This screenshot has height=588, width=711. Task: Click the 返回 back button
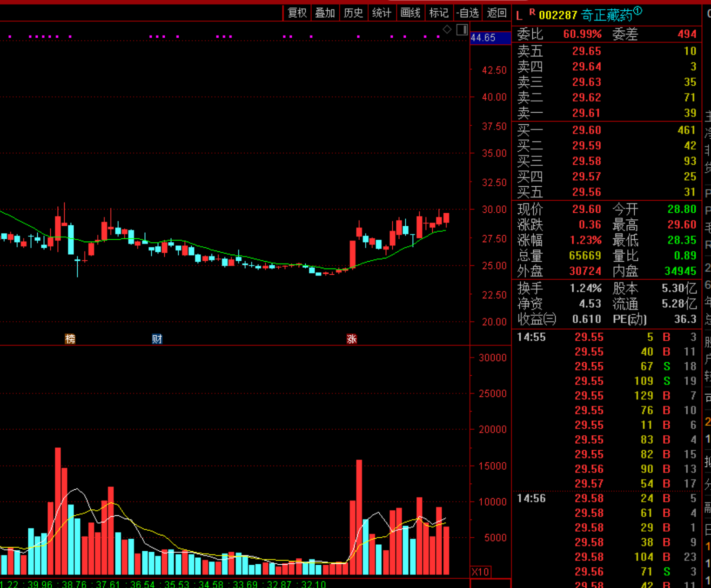[x=496, y=13]
